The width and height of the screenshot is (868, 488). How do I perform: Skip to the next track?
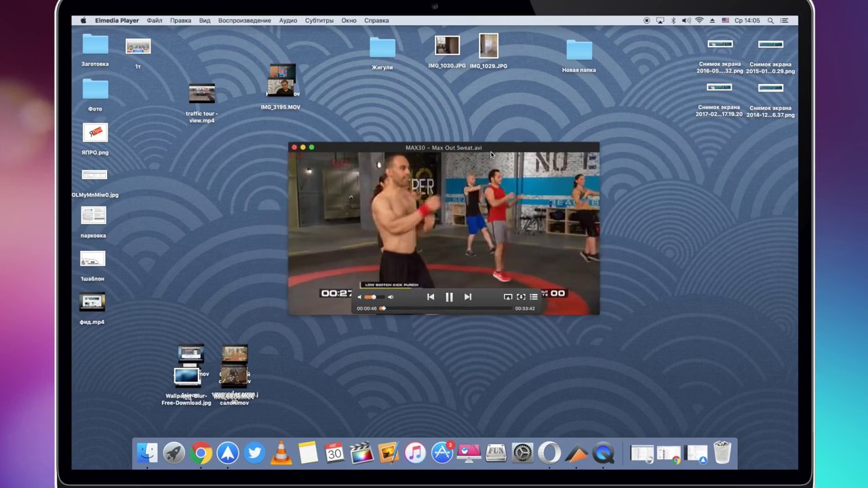(467, 297)
